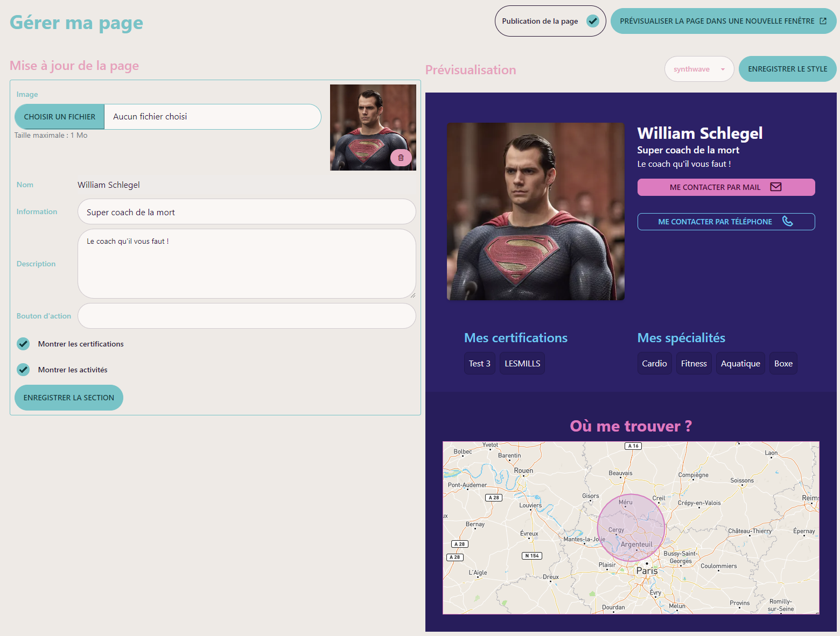Click the Beauvais label on the map
The width and height of the screenshot is (840, 636).
click(620, 473)
